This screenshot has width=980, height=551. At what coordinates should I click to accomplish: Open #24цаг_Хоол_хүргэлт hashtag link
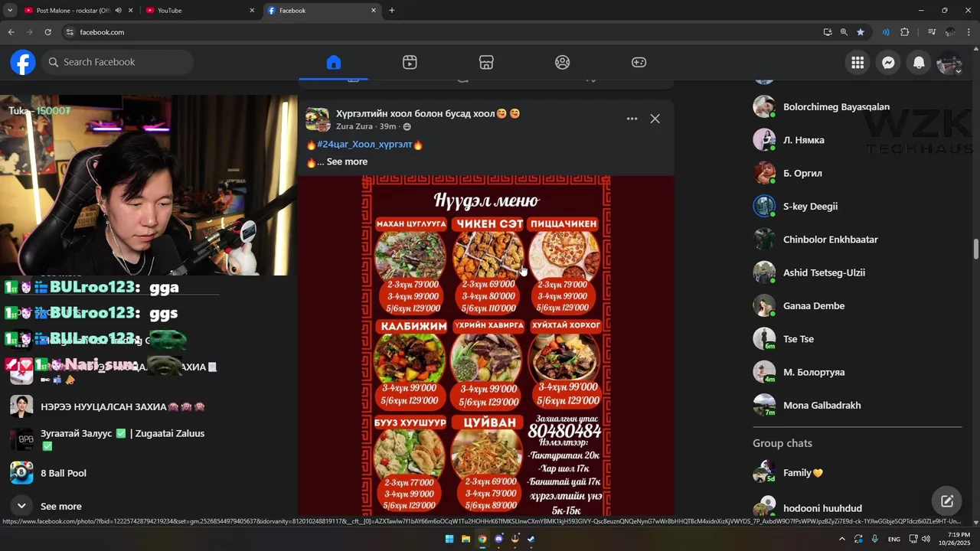tap(364, 144)
